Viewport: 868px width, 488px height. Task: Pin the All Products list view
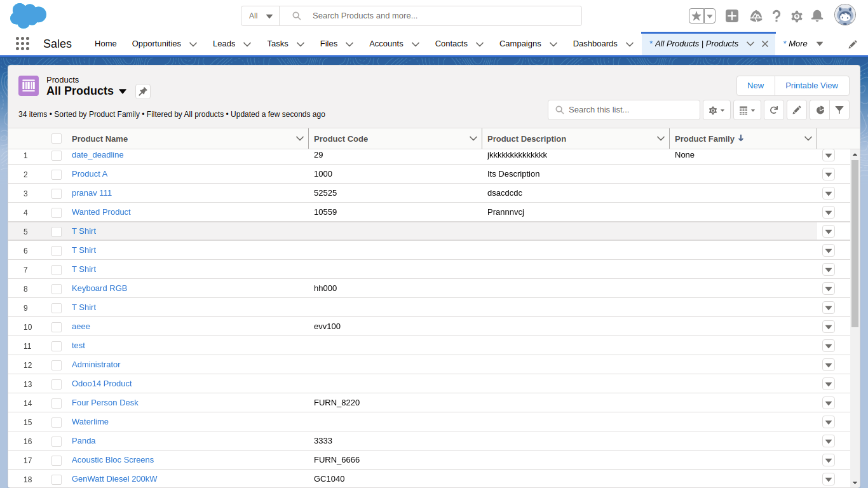[x=143, y=91]
